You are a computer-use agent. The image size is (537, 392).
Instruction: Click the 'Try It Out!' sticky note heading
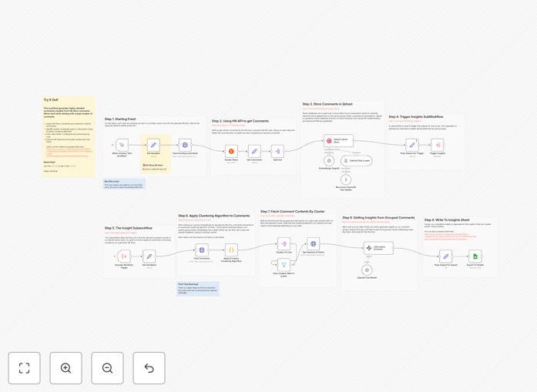51,100
